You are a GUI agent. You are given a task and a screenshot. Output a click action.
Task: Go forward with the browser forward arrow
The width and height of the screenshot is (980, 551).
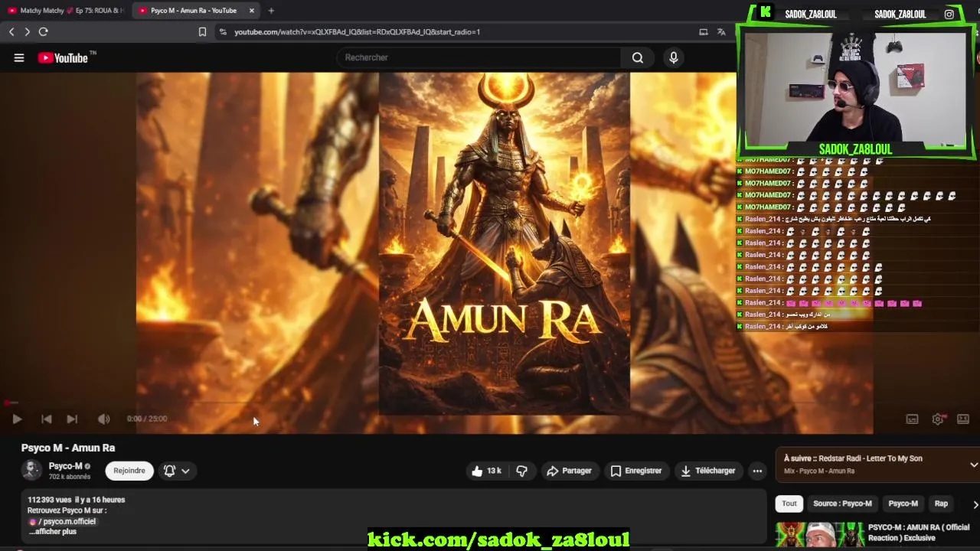click(x=27, y=31)
